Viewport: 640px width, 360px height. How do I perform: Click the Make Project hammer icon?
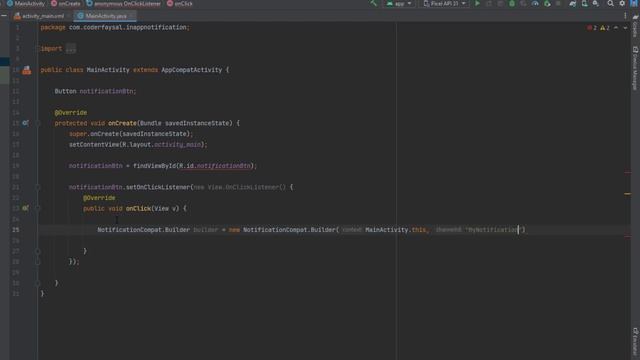(373, 3)
